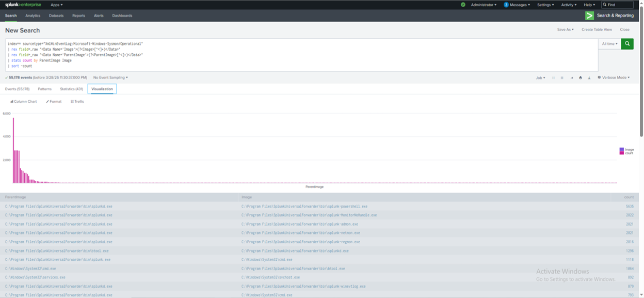Open the Alerts nav item
644x298 pixels.
(x=99, y=15)
